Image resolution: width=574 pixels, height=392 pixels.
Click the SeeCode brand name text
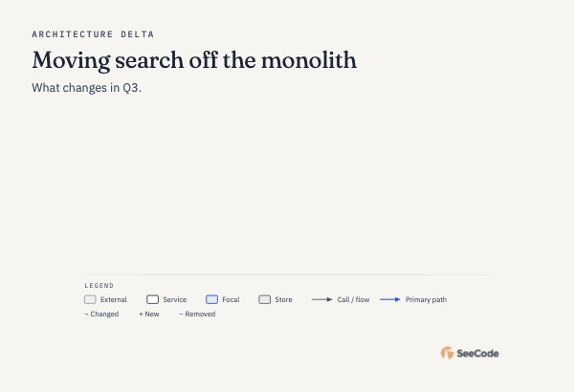click(477, 353)
